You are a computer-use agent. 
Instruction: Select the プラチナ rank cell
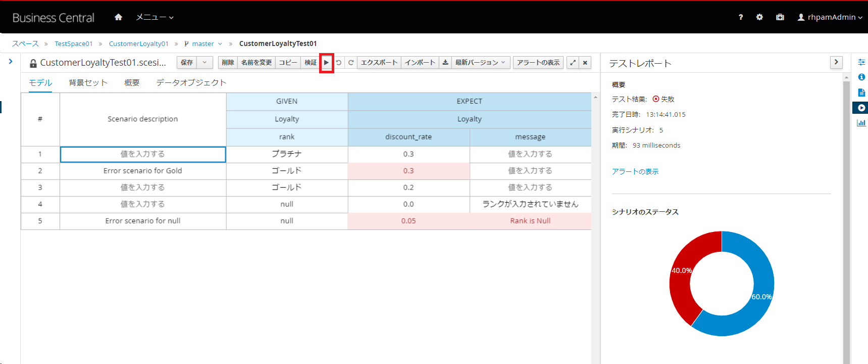coord(287,154)
